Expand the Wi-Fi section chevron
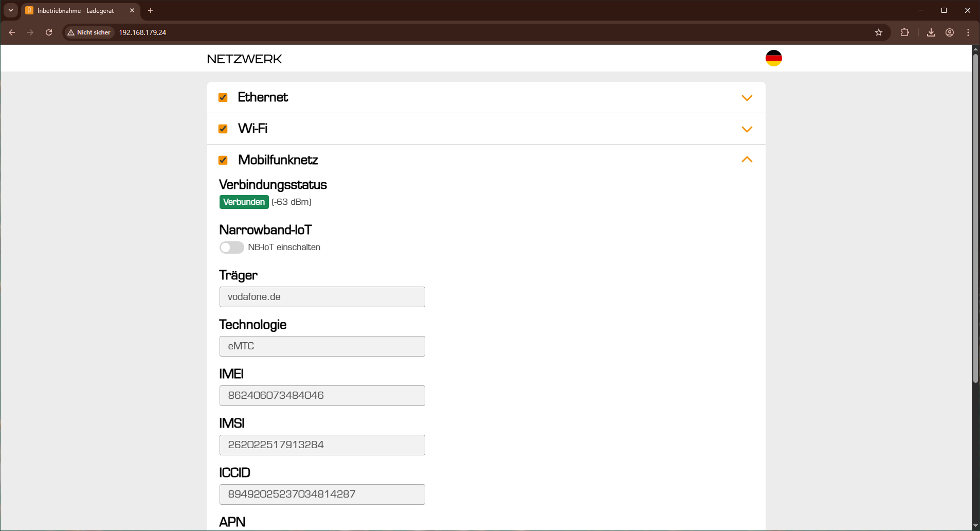Screen dimensions: 980x531 (747, 129)
